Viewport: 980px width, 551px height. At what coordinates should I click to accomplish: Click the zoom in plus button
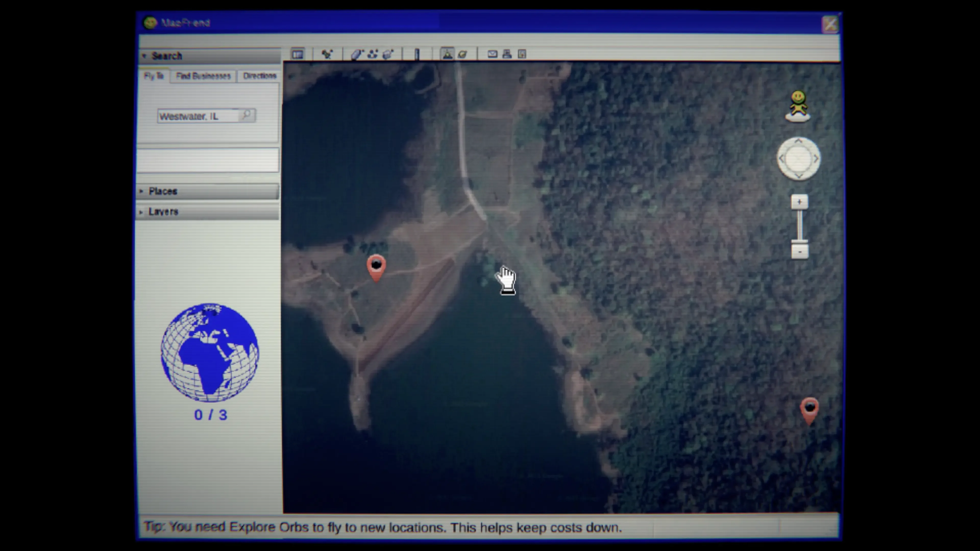(799, 202)
